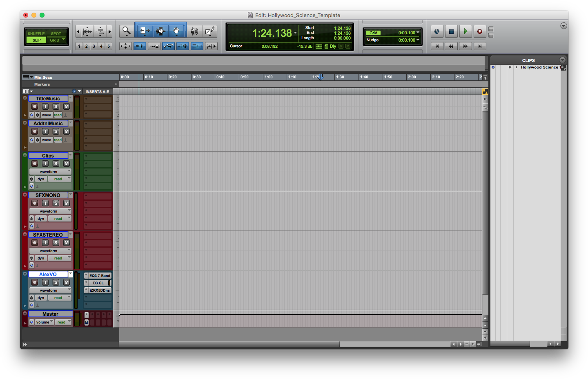
Task: Select the Scrubber speaker tool
Action: tap(195, 31)
